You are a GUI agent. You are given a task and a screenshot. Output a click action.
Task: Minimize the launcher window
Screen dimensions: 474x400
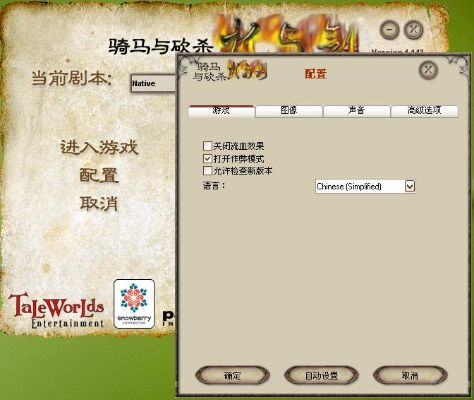coord(389,30)
